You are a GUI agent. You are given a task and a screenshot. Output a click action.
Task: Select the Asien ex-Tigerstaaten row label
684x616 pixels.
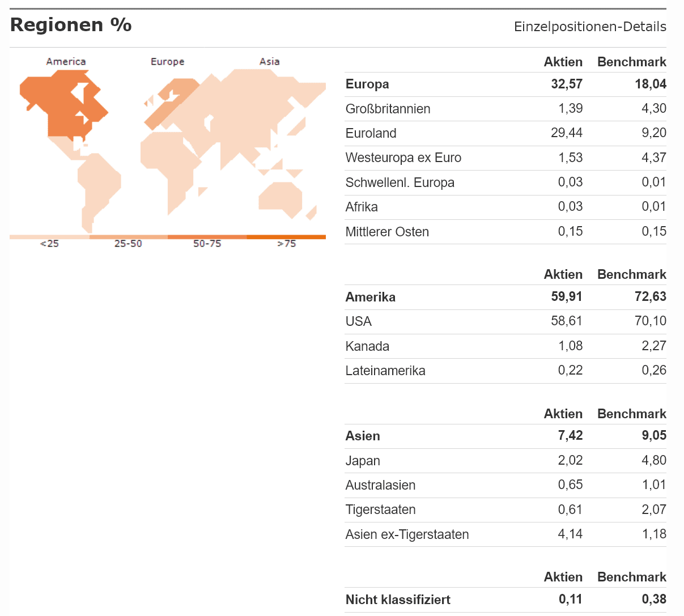407,534
